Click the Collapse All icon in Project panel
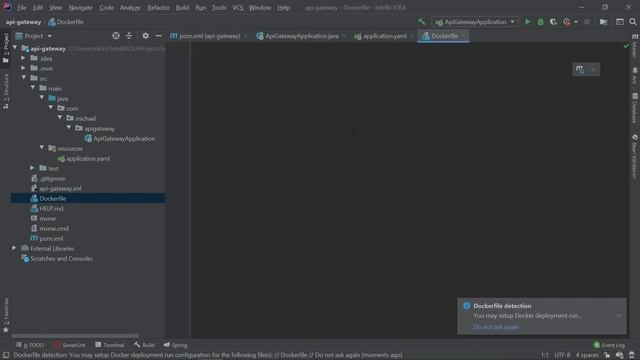Image resolution: width=640 pixels, height=360 pixels. pyautogui.click(x=129, y=36)
